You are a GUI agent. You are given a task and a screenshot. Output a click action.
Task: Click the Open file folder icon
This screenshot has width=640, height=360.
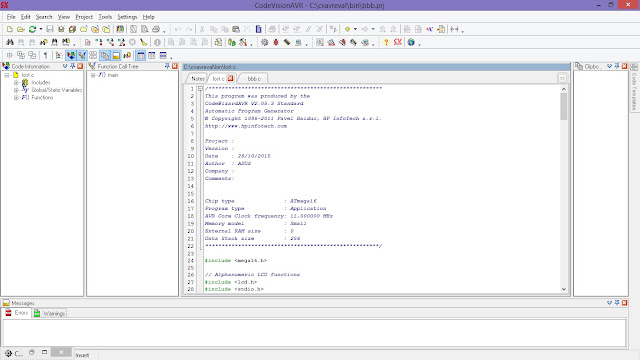pyautogui.click(x=21, y=29)
